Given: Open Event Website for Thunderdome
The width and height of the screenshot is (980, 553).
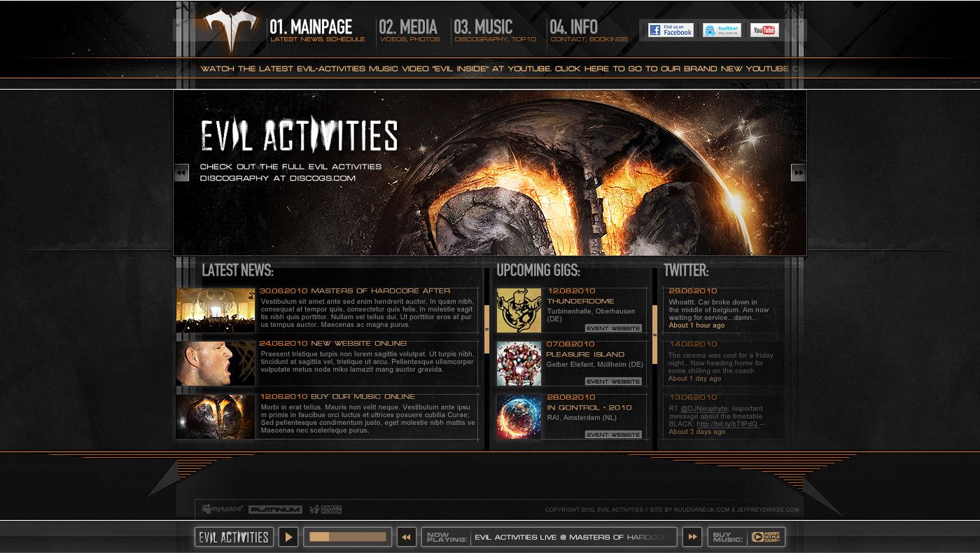Looking at the screenshot, I should coord(613,328).
